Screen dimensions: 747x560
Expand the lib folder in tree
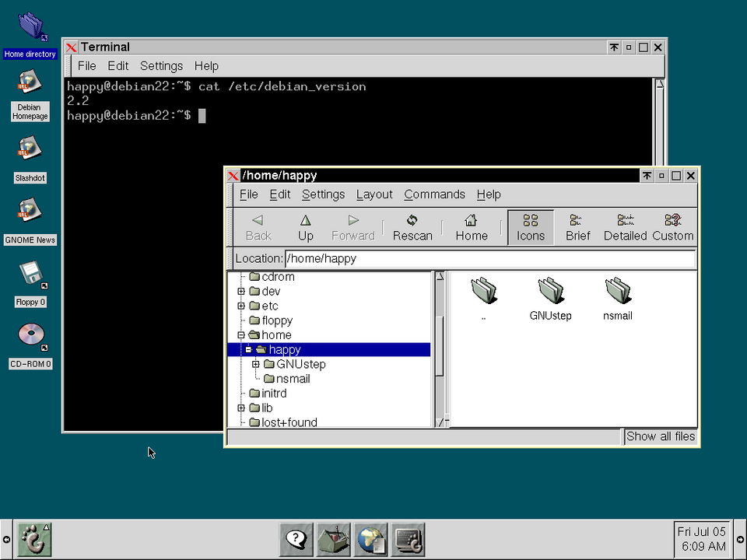click(x=241, y=408)
